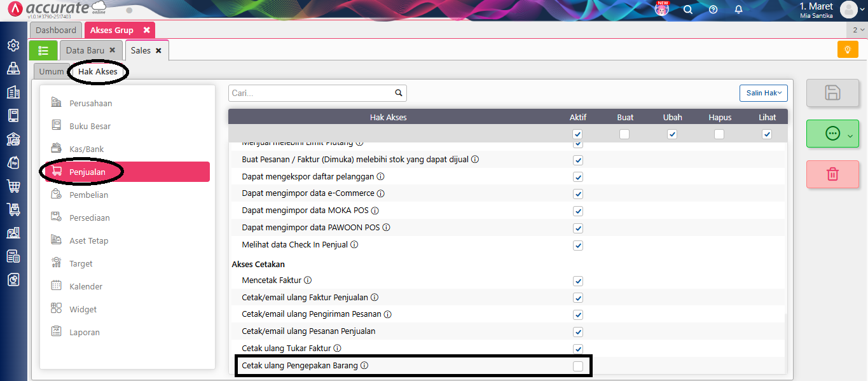Expand the tab counter dropdown at top right
Screen dimensions: 868x381
pyautogui.click(x=858, y=30)
